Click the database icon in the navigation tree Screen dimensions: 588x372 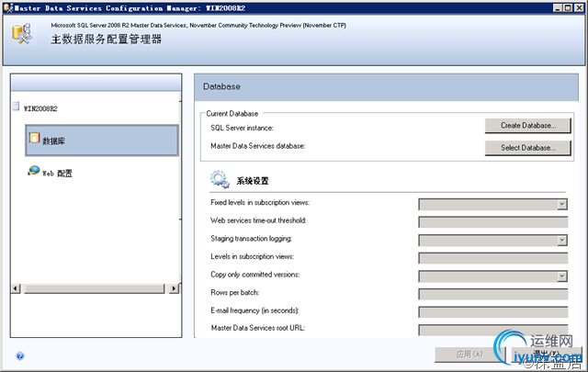pos(34,138)
